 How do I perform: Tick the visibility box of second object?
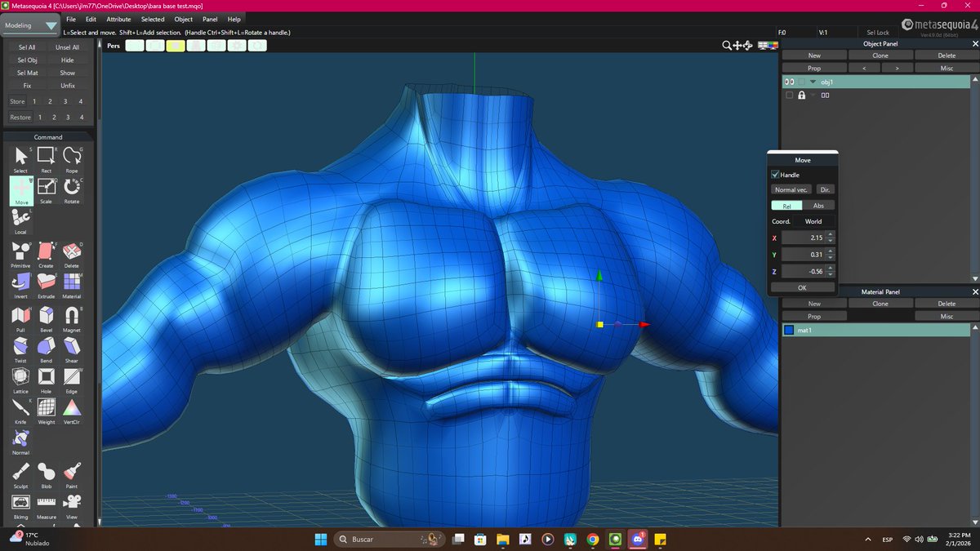click(x=789, y=96)
